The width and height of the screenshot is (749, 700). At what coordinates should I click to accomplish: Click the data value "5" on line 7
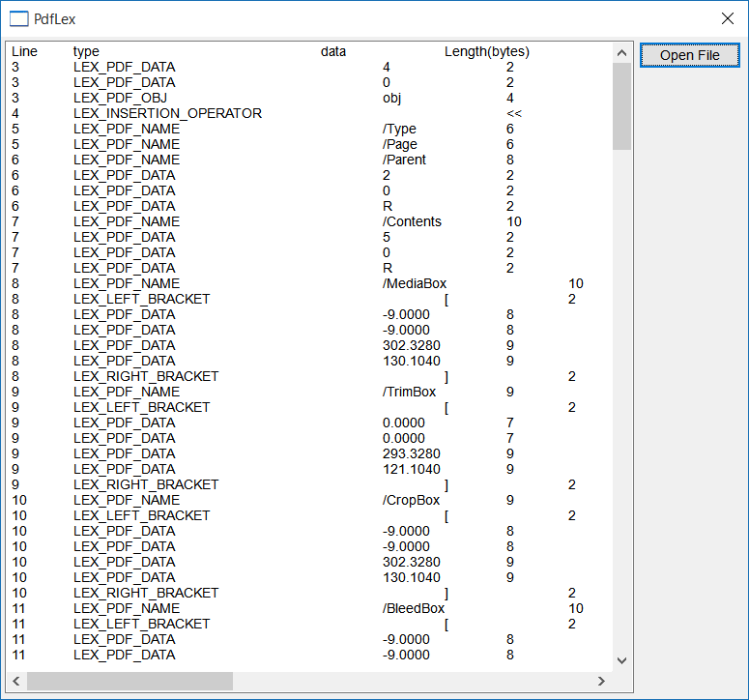[x=387, y=238]
